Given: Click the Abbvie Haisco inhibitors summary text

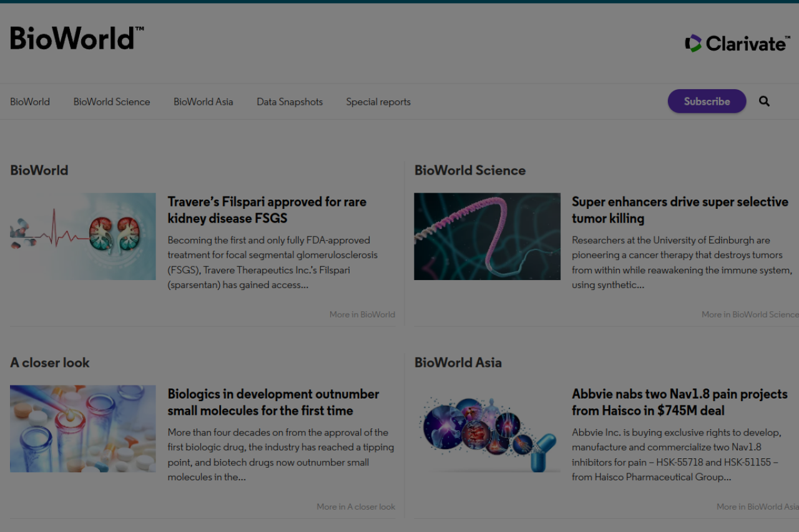Looking at the screenshot, I should pos(677,455).
